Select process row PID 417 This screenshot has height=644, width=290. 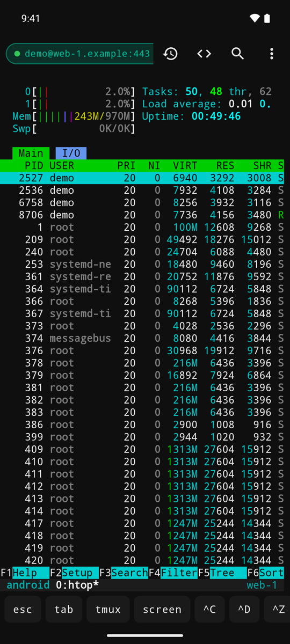(x=142, y=524)
